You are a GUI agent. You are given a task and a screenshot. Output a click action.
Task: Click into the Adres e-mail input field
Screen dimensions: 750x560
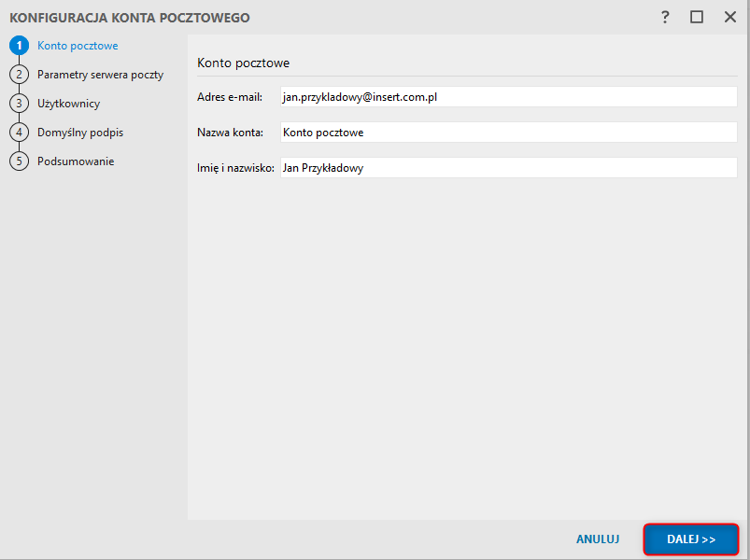[x=508, y=97]
